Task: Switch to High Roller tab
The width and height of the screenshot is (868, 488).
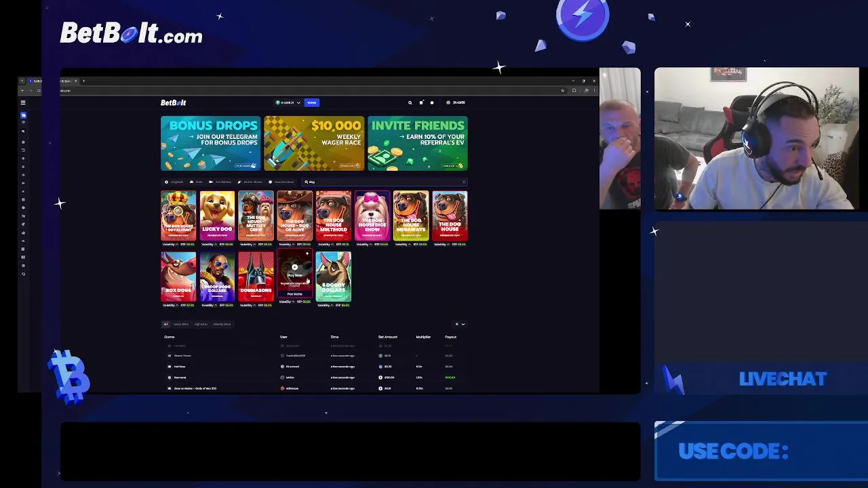Action: click(x=201, y=324)
